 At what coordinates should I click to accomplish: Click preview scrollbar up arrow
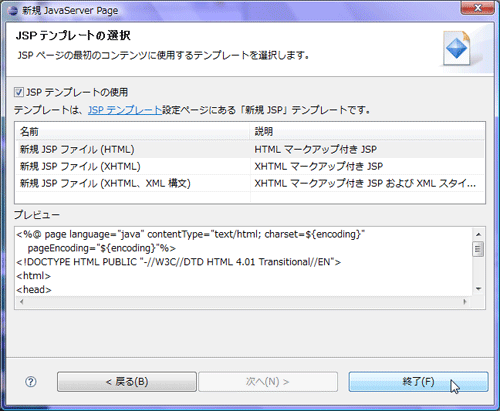pos(478,235)
